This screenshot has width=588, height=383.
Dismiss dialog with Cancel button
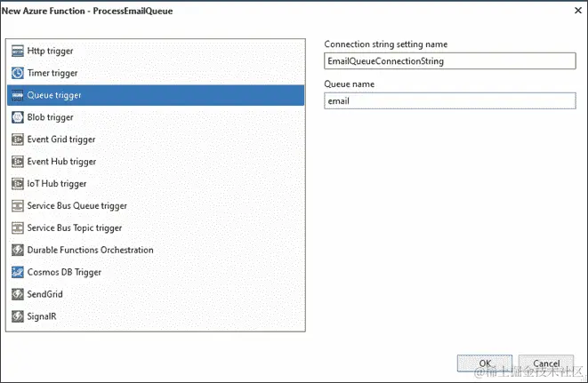pos(546,363)
